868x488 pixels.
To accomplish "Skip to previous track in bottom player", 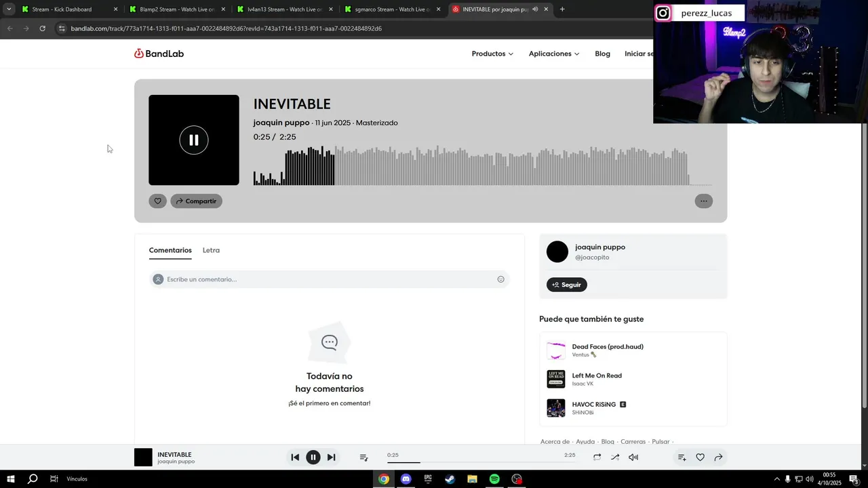I will 295,457.
